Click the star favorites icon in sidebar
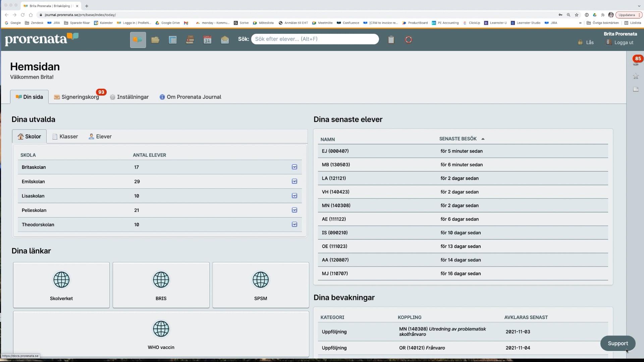This screenshot has height=362, width=644. [636, 76]
